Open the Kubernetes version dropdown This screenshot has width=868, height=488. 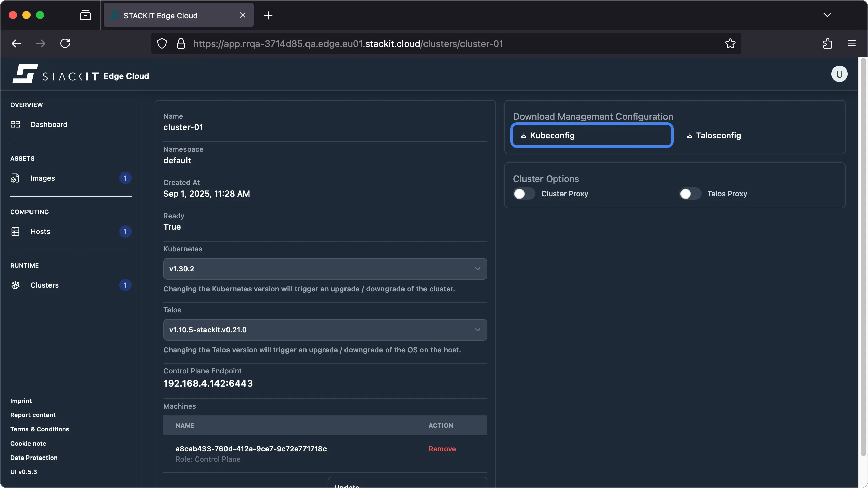click(324, 268)
